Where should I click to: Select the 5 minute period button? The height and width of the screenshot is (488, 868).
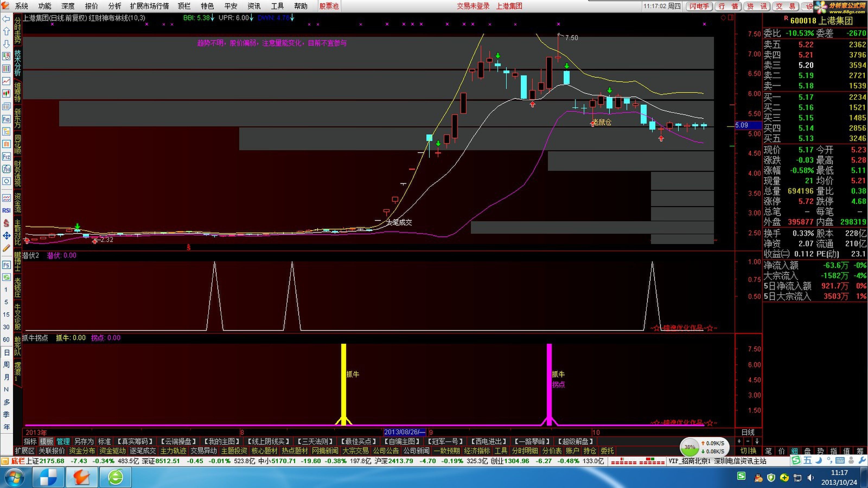click(x=7, y=302)
